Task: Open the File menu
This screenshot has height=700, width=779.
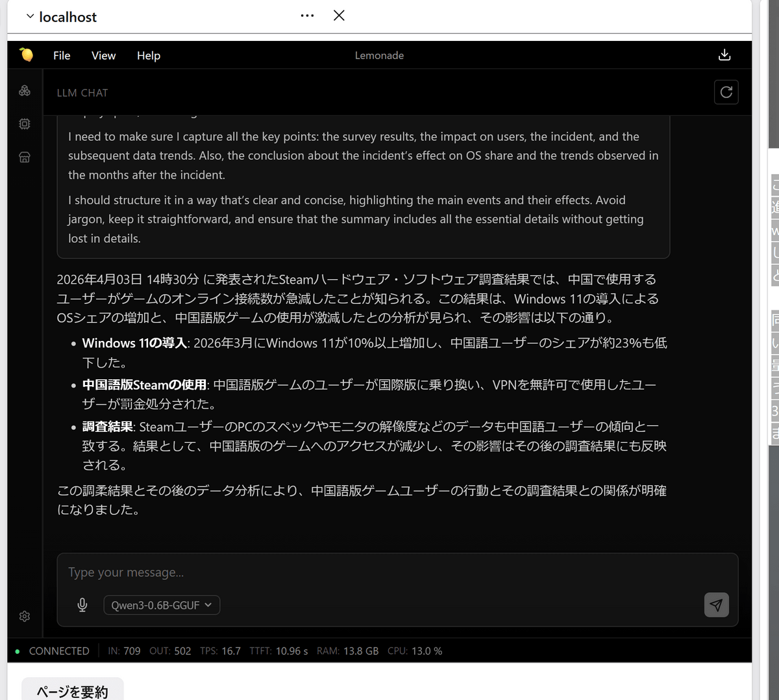Action: click(62, 56)
